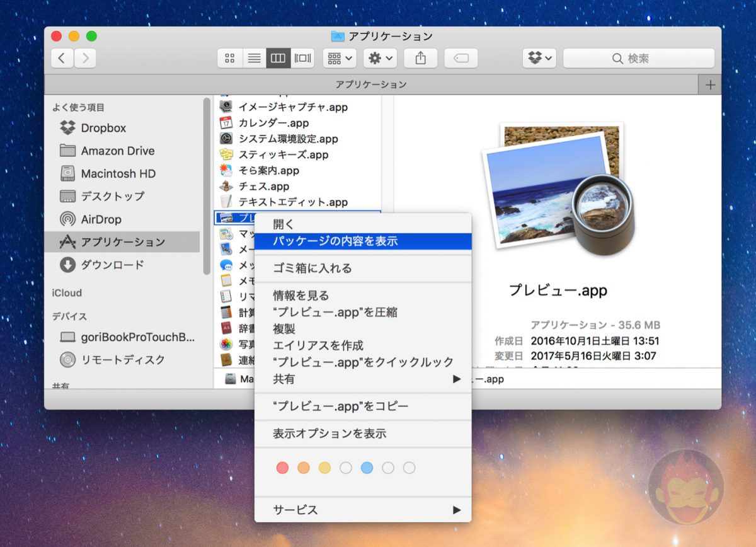Image resolution: width=756 pixels, height=547 pixels.
Task: Open the arrange/grouping dropdown in the toolbar
Action: click(x=339, y=58)
